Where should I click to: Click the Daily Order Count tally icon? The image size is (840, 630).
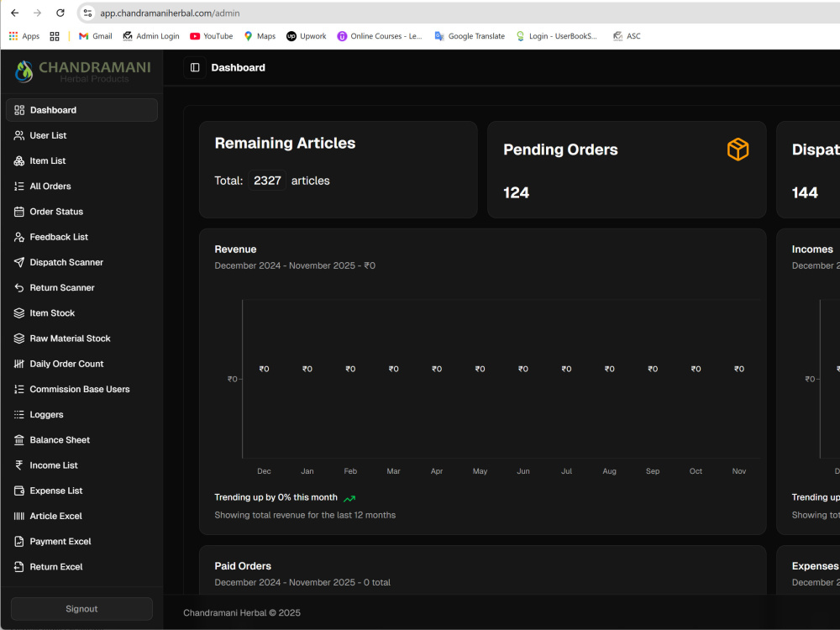19,364
